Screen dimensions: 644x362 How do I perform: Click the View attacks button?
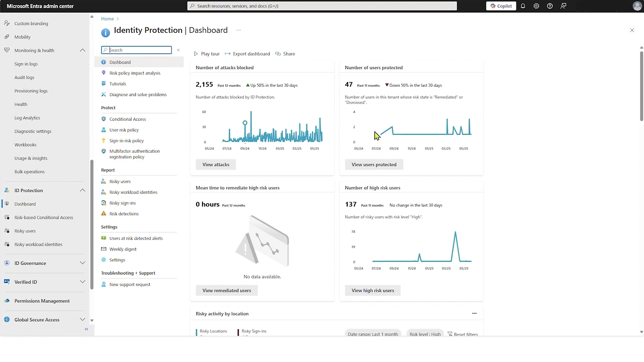click(216, 164)
